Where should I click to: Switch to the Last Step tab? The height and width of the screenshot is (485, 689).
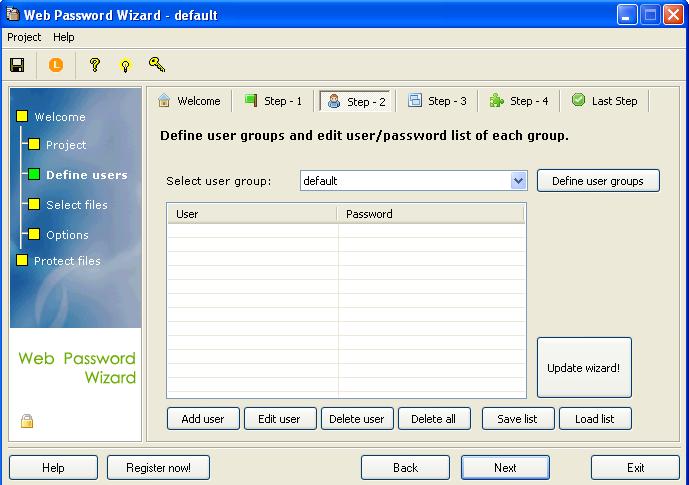[x=605, y=101]
